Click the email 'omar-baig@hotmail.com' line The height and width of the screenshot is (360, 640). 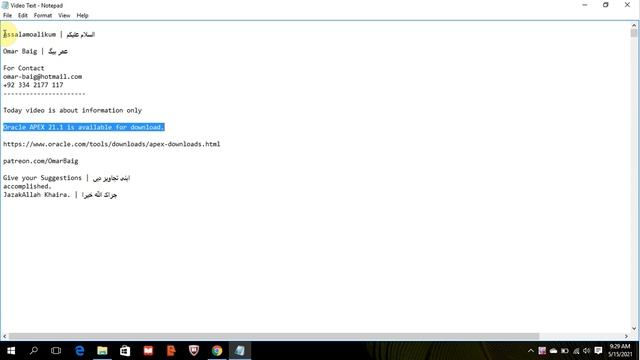coord(42,76)
